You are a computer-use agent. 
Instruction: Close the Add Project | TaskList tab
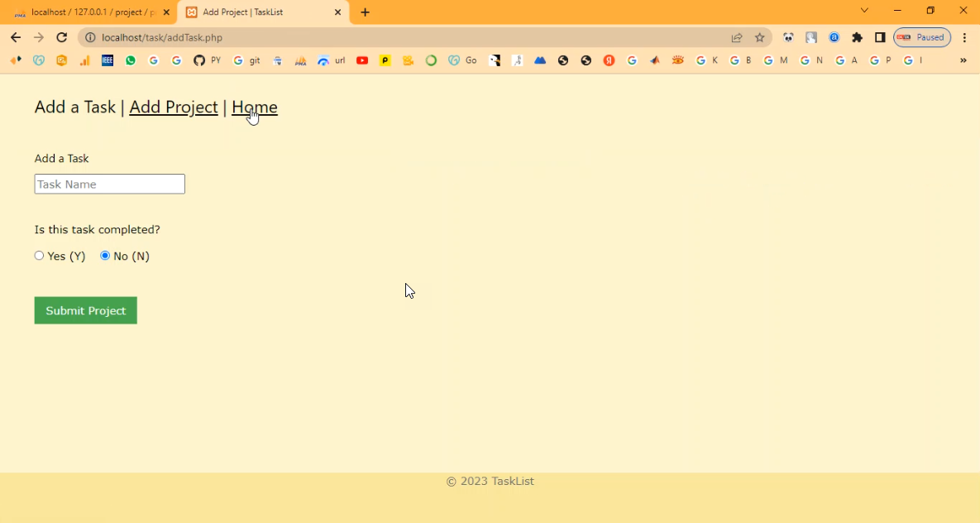click(x=337, y=12)
